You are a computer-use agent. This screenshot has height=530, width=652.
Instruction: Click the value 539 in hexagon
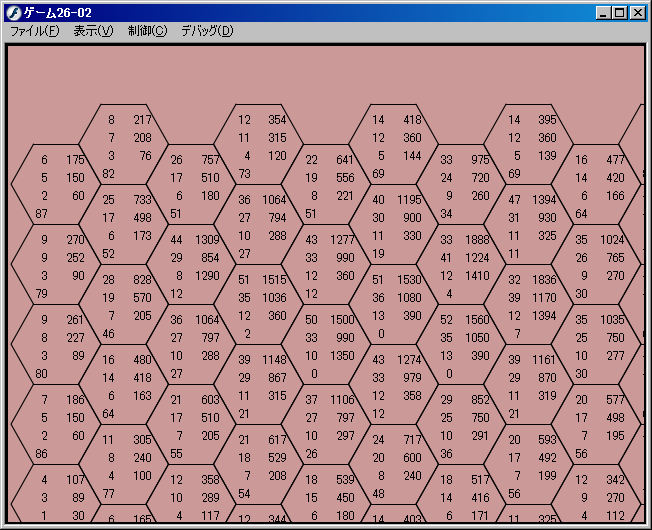pos(345,480)
